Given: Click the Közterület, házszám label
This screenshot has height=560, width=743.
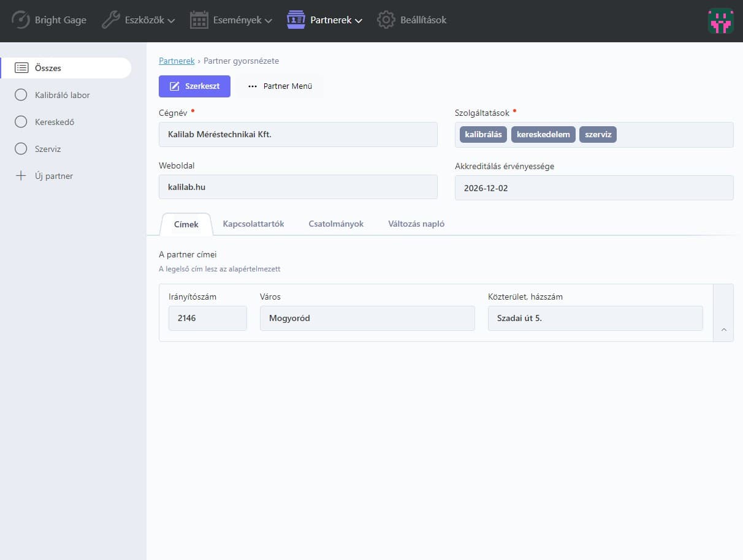Looking at the screenshot, I should point(525,297).
